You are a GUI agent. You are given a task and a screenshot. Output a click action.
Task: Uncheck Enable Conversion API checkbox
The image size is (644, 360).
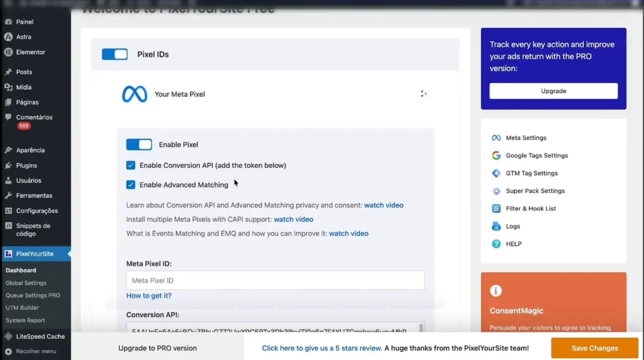[131, 165]
